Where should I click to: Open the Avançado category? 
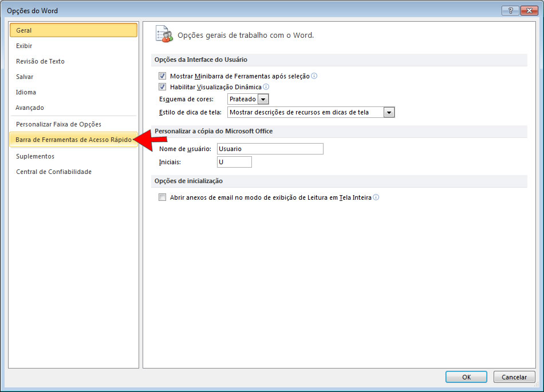tap(73, 108)
